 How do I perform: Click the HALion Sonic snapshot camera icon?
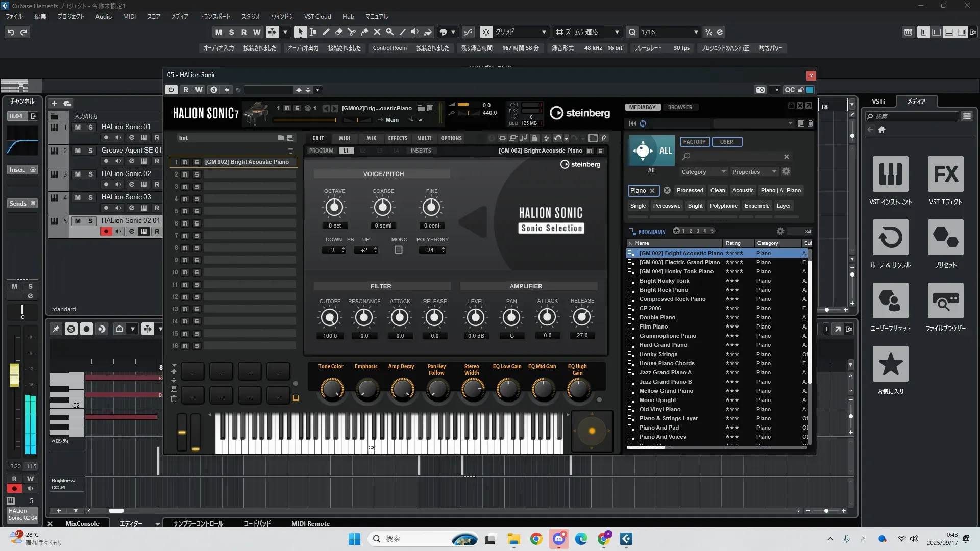[761, 90]
